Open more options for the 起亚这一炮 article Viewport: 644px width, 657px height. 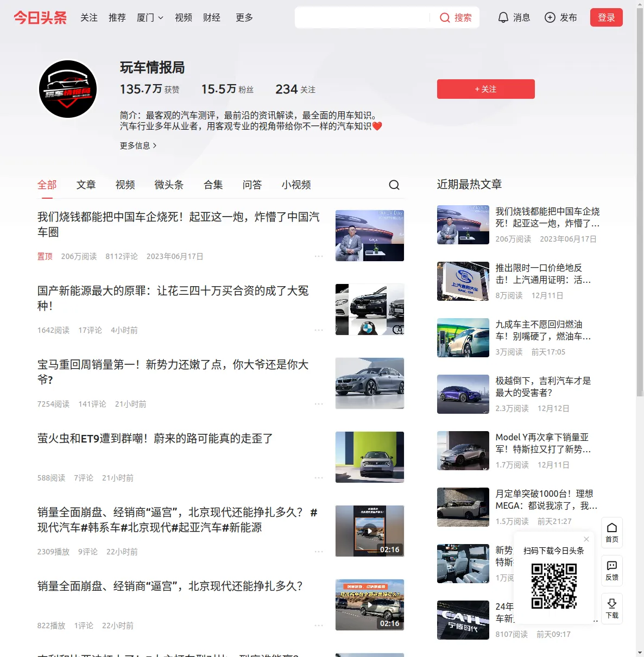tap(319, 256)
